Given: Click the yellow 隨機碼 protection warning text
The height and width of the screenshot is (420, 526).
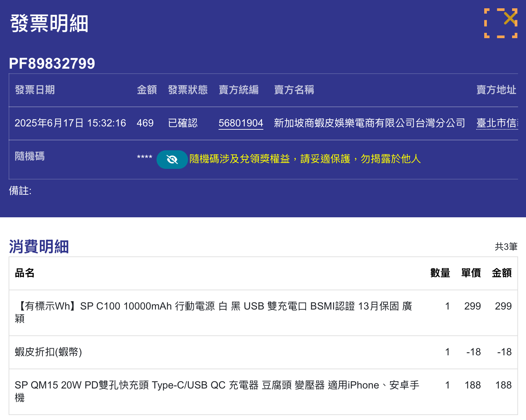Looking at the screenshot, I should point(305,159).
